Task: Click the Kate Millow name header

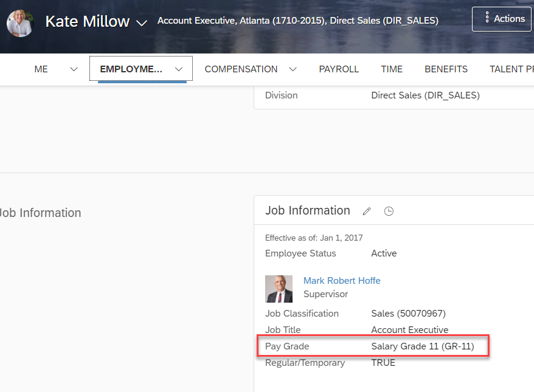Action: coord(88,21)
